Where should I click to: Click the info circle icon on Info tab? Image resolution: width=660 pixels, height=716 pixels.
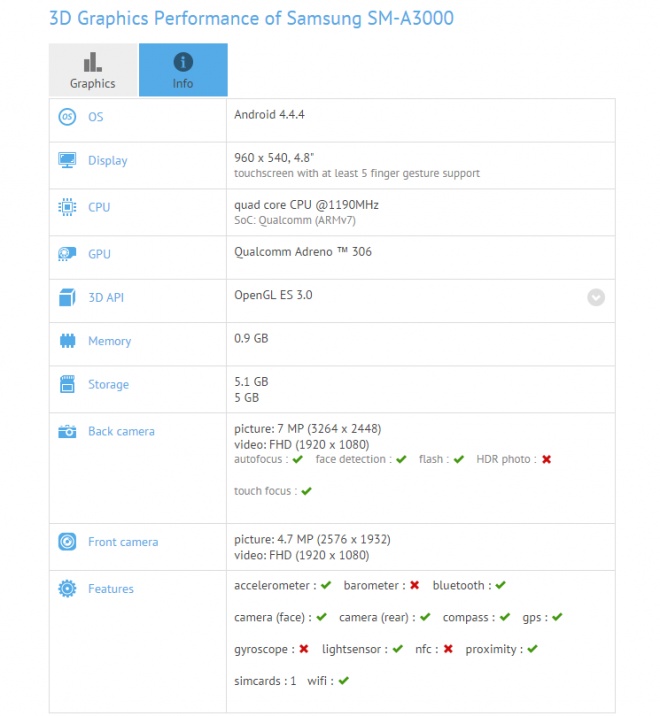coord(183,62)
